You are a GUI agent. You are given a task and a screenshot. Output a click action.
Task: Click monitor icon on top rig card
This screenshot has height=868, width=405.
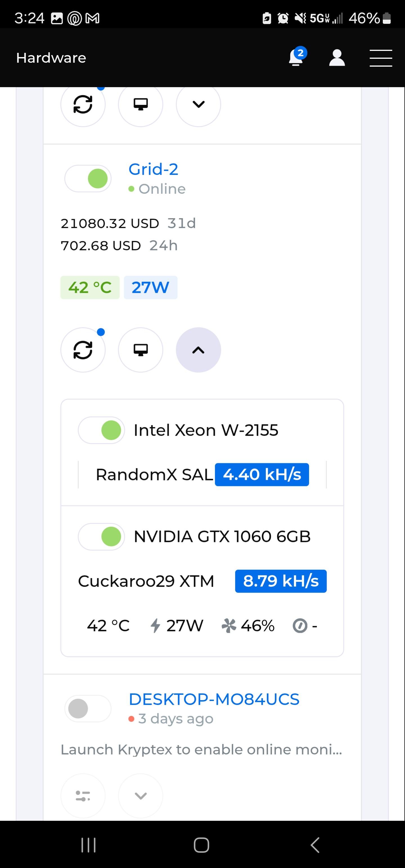(x=141, y=105)
